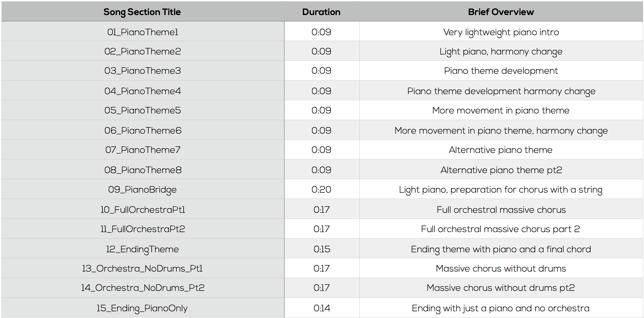The width and height of the screenshot is (644, 318).
Task: Select the 03_PianoTheme3 title cell
Action: [x=143, y=70]
